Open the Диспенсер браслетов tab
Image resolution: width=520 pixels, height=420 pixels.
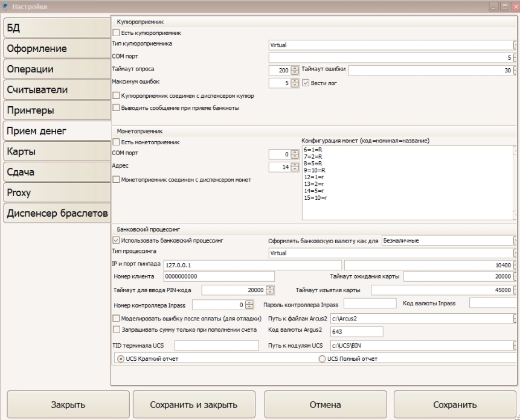click(x=57, y=213)
